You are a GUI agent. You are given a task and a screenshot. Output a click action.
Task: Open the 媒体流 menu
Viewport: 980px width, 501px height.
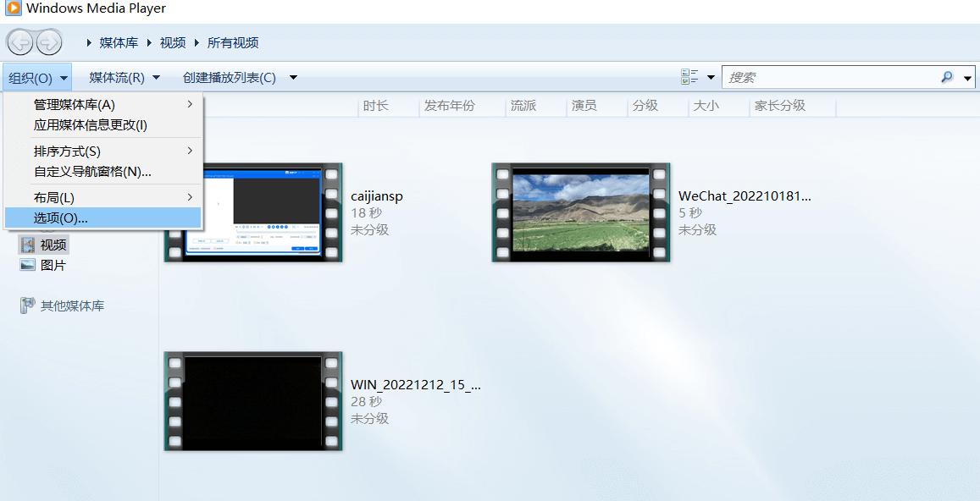point(118,76)
